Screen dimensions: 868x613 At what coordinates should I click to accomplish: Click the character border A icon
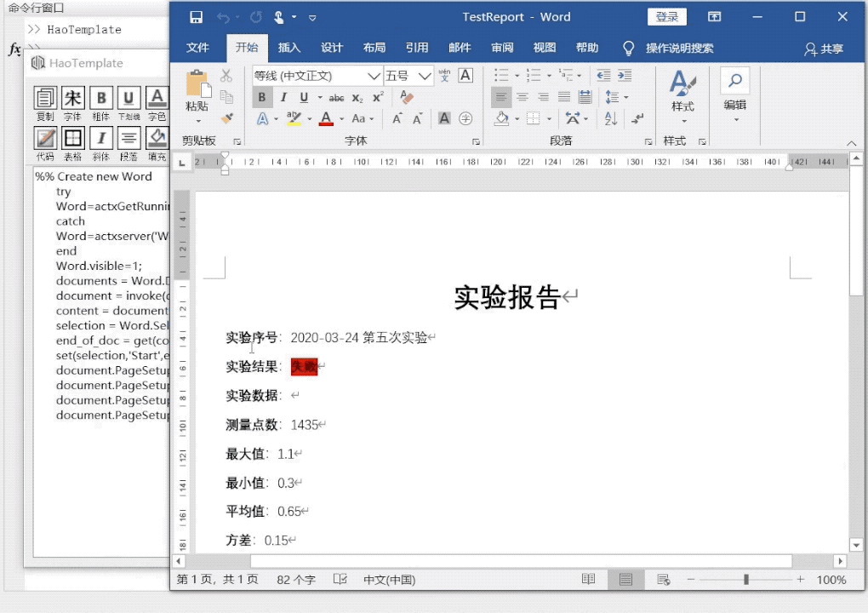tap(465, 75)
